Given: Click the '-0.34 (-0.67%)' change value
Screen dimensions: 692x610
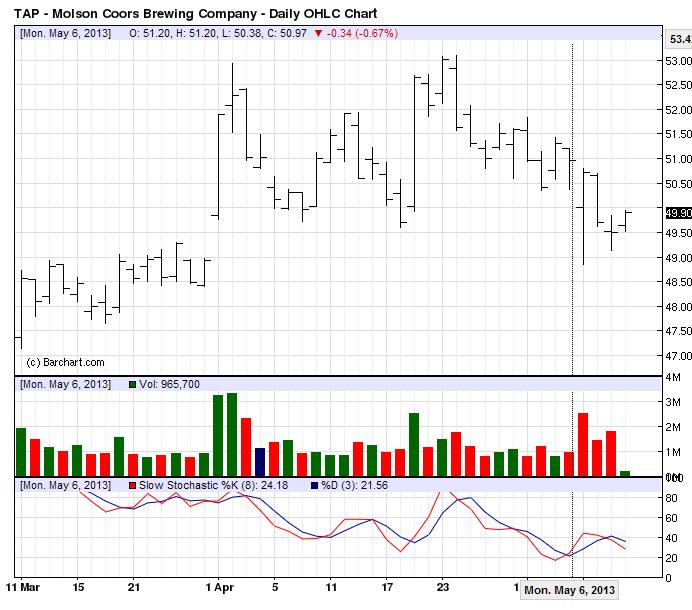Looking at the screenshot, I should click(362, 33).
